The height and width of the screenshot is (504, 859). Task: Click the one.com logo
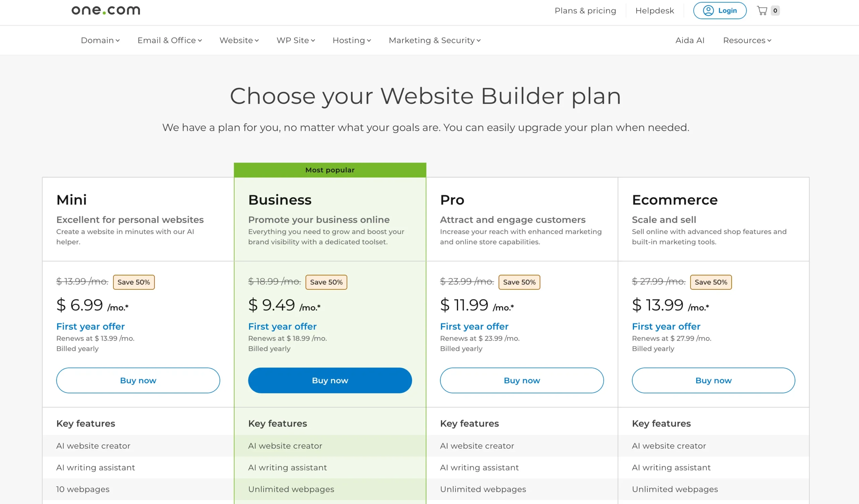tap(106, 10)
